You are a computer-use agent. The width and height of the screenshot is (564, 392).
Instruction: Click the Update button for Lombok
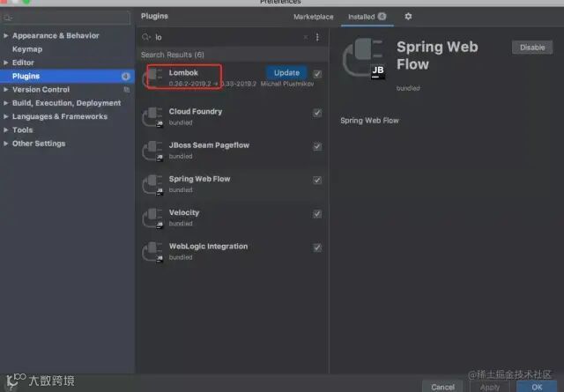(286, 72)
